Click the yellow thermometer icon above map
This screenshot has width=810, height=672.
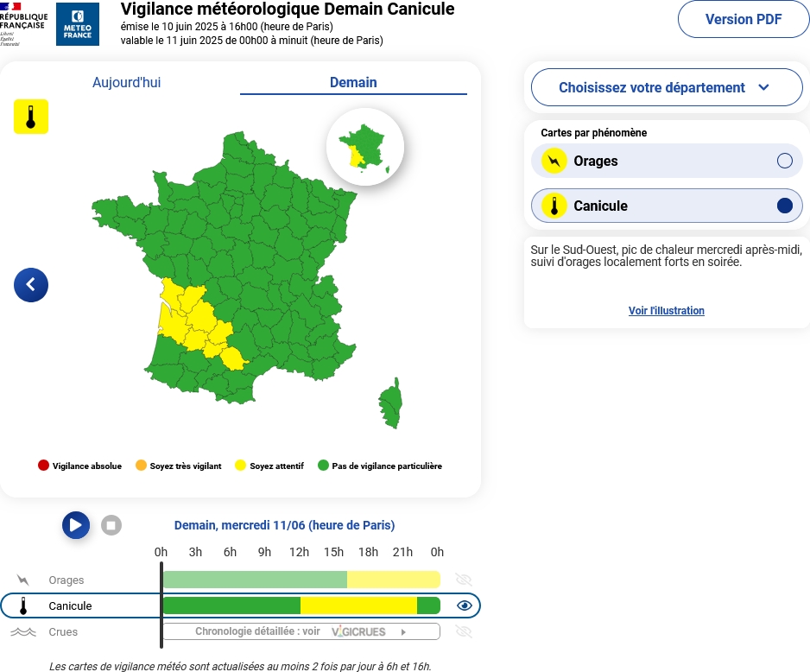click(31, 117)
